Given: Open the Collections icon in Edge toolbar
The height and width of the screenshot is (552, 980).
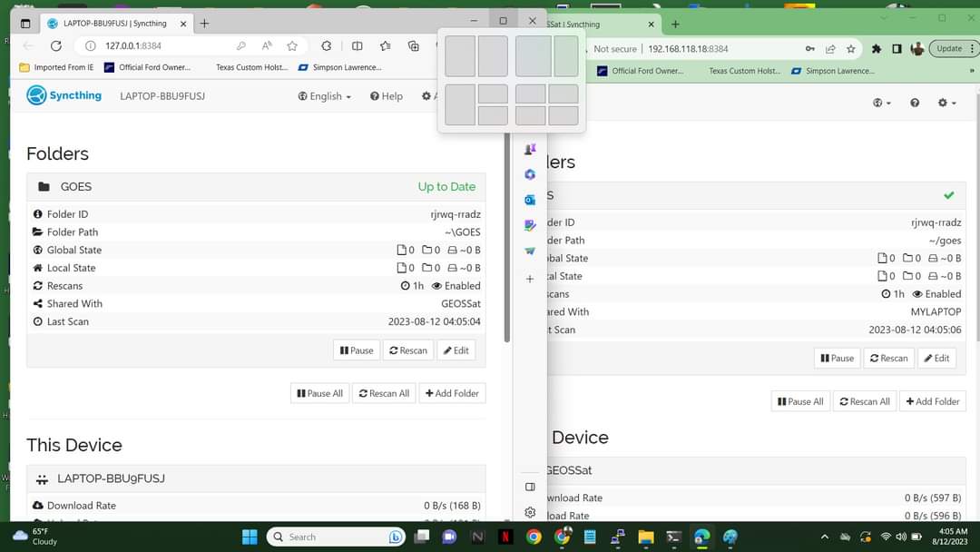Looking at the screenshot, I should [413, 45].
